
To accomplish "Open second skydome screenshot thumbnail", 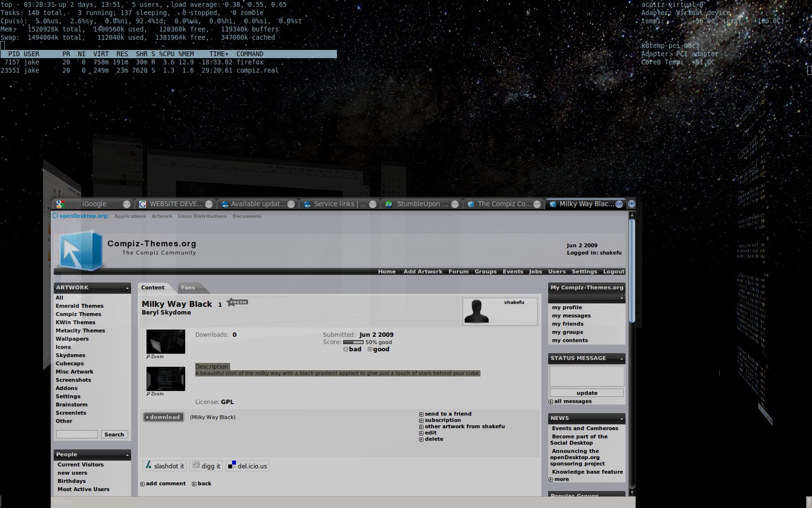I will [166, 379].
